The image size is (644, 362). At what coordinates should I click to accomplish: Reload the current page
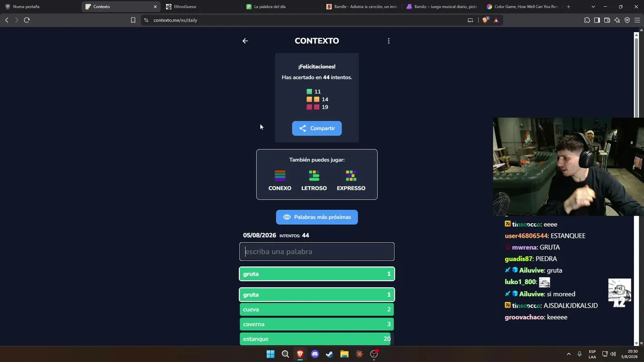tap(27, 20)
